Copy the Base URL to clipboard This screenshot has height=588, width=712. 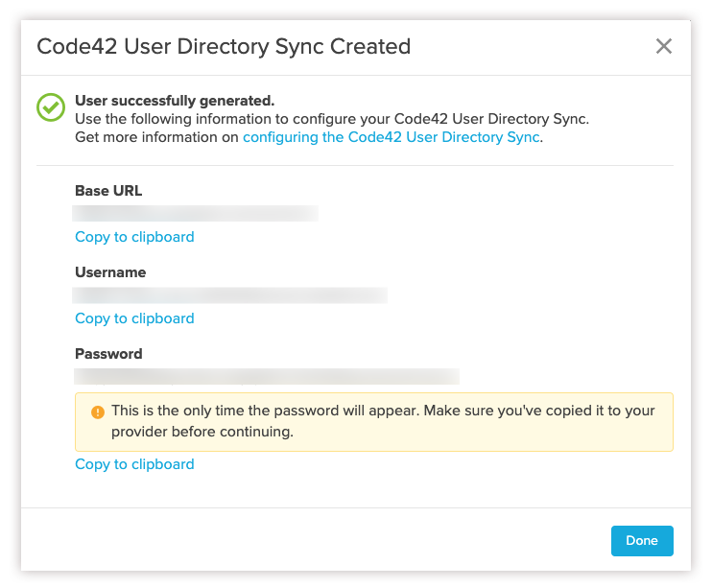(134, 237)
